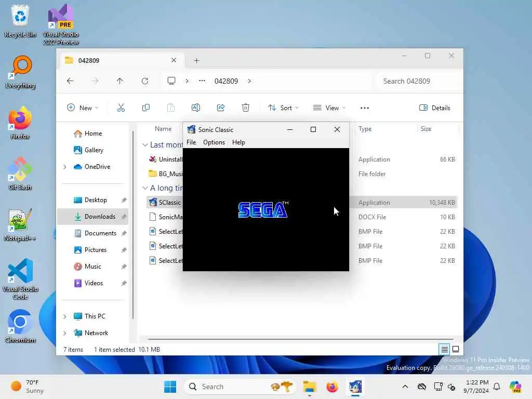Click in Search 042809 field
The width and height of the screenshot is (532, 399).
(x=418, y=81)
